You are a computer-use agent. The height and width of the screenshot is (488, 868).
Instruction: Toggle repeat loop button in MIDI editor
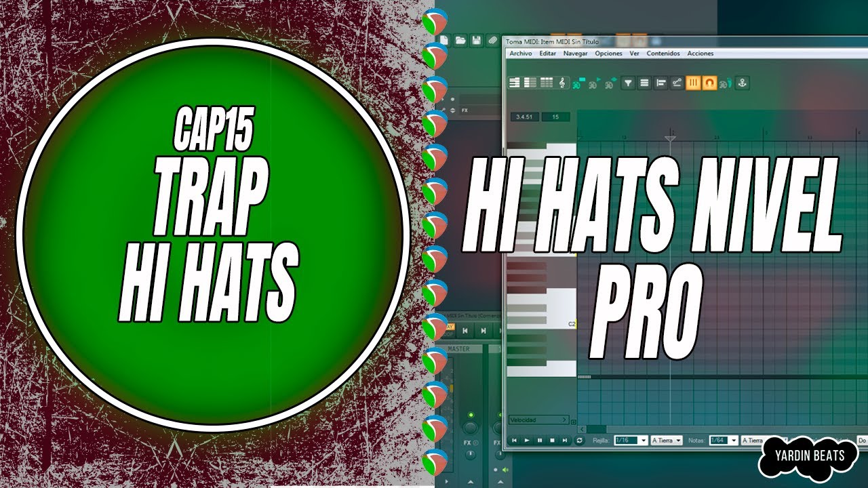pos(579,441)
